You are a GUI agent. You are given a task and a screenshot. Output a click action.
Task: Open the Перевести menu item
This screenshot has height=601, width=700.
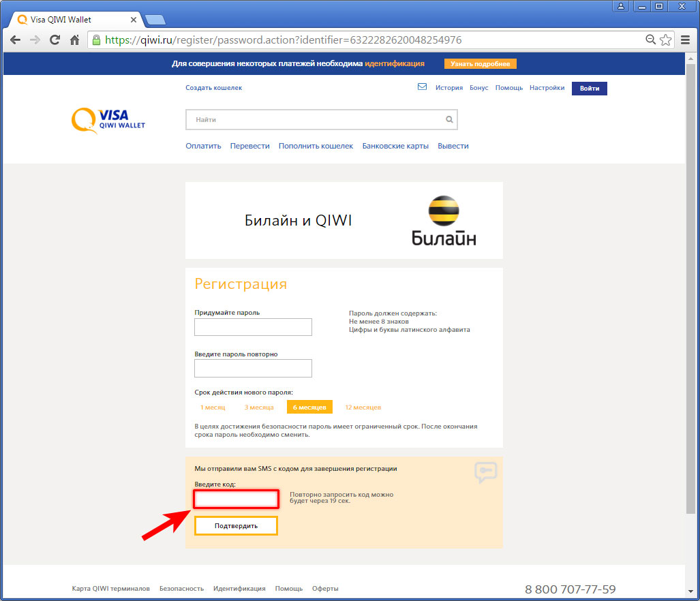tap(250, 146)
